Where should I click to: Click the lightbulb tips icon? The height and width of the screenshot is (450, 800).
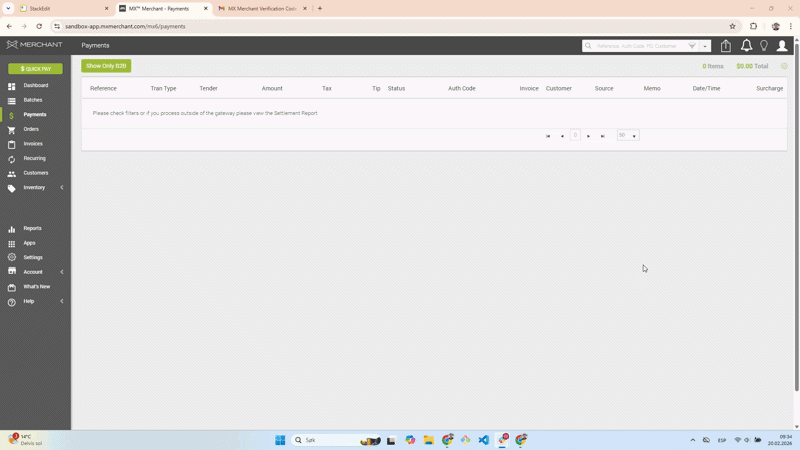[764, 45]
